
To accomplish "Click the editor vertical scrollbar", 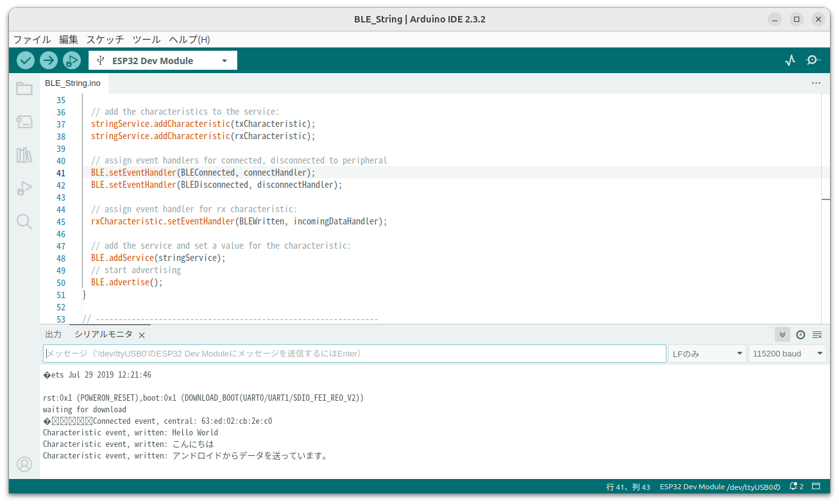I will (826, 208).
